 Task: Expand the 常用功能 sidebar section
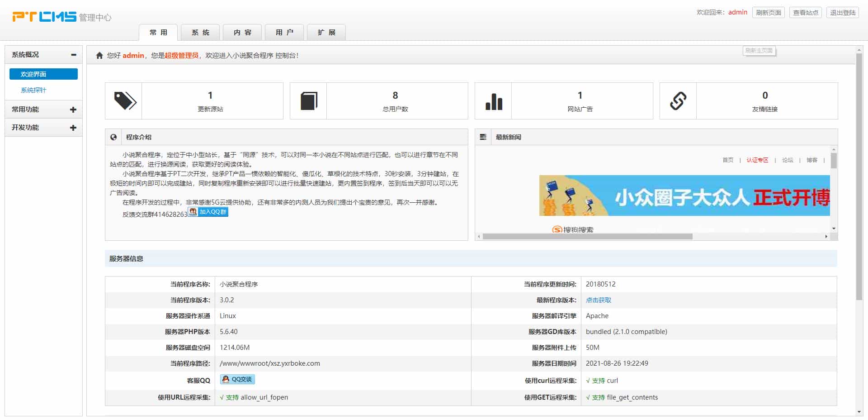73,110
